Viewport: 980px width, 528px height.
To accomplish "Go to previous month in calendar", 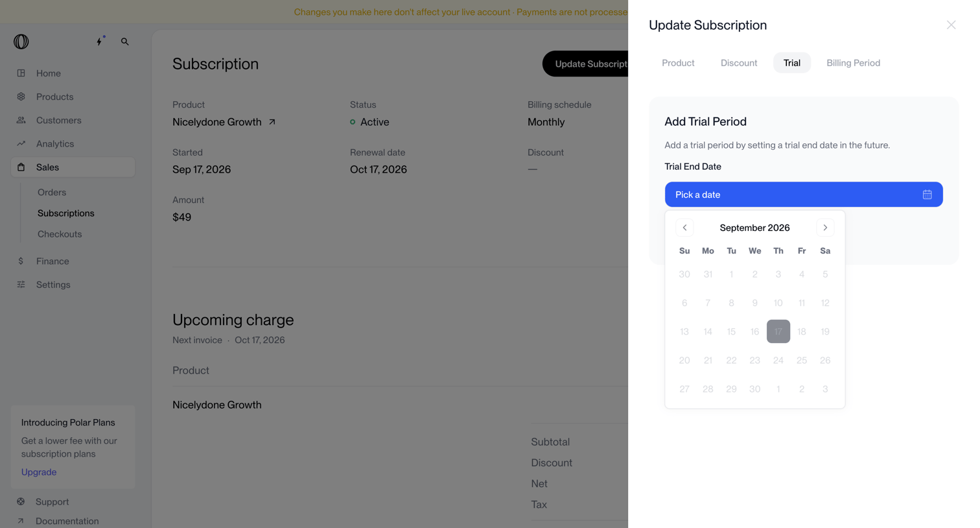I will [x=684, y=228].
